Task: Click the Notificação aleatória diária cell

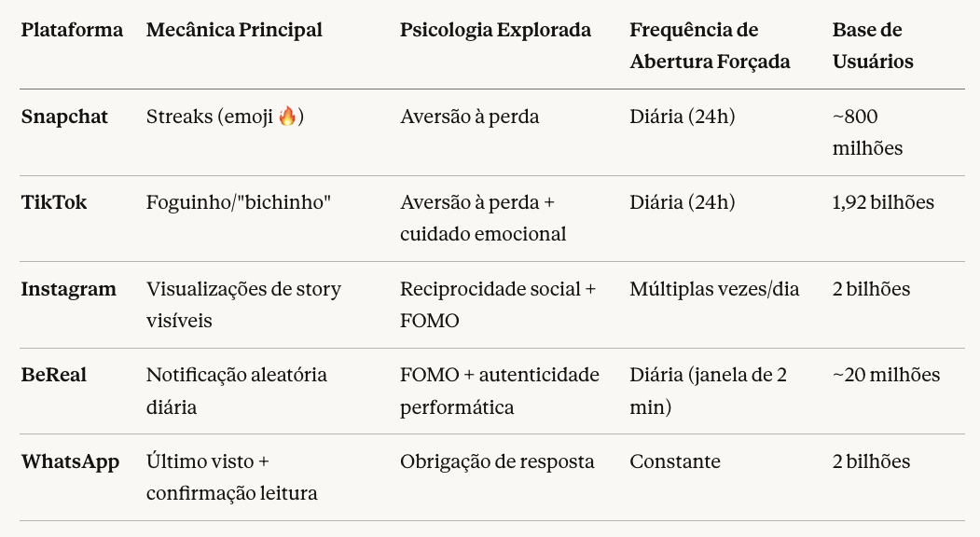Action: [x=237, y=391]
